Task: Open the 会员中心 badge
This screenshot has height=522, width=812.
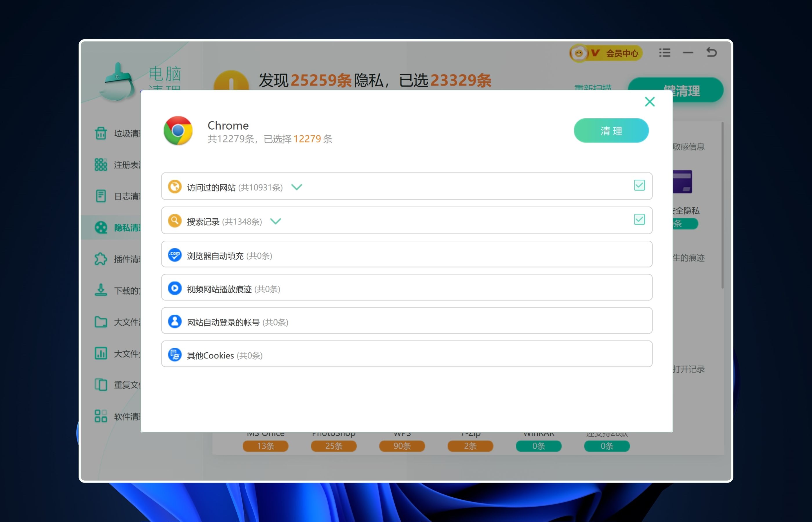Action: (606, 53)
